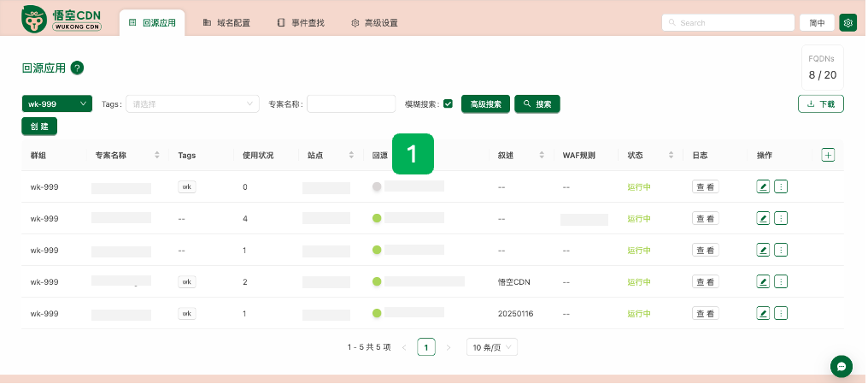This screenshot has height=384, width=868.
Task: Open the chat support bubble
Action: (x=841, y=366)
